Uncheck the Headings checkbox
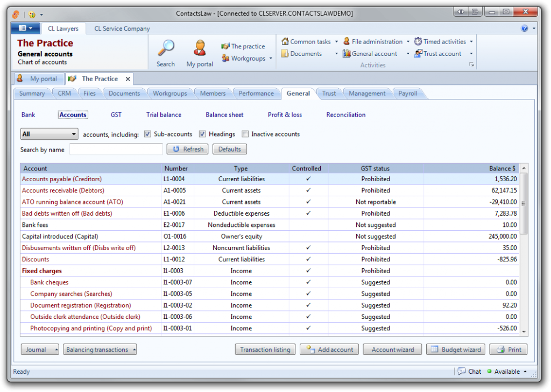Screen dimensions: 551x392 (202, 134)
